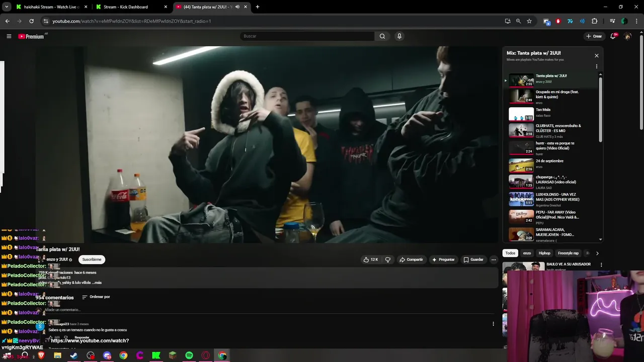Play Tan Mala by salas flaco
The height and width of the screenshot is (362, 644).
point(552,114)
